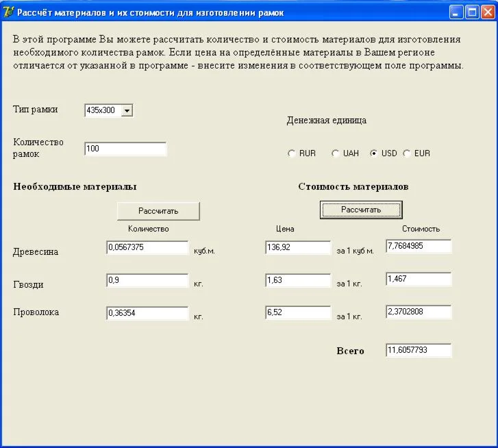This screenshot has height=448, width=498.
Task: Click the Гвозди label
Action: [x=28, y=284]
